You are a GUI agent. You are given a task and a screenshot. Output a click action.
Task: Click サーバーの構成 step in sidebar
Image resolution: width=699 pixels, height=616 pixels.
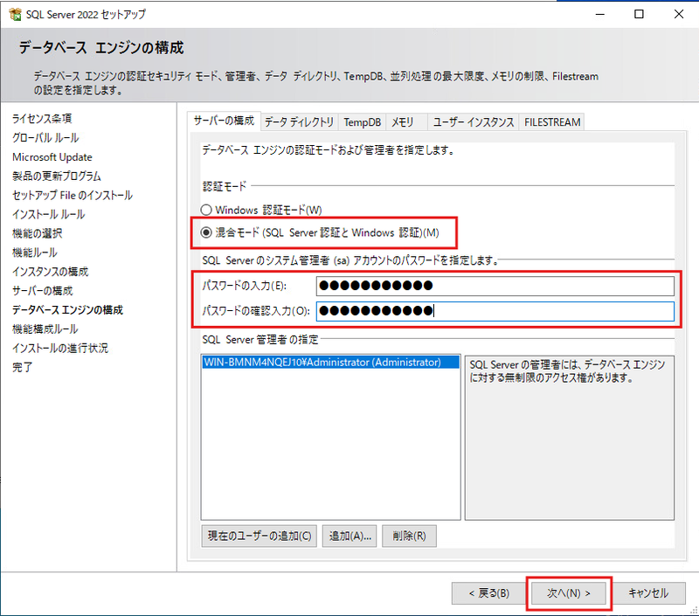pos(42,291)
